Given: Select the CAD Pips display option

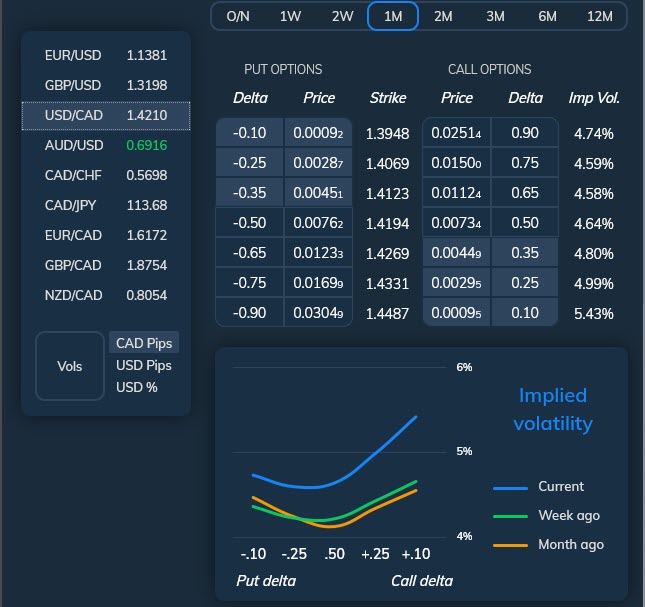Looking at the screenshot, I should pyautogui.click(x=144, y=343).
